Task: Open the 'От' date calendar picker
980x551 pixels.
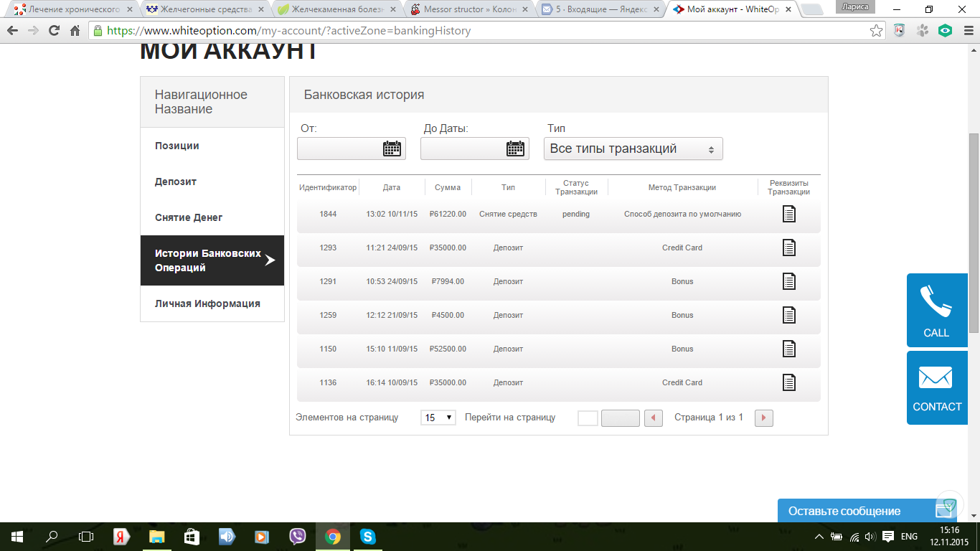Action: (392, 149)
